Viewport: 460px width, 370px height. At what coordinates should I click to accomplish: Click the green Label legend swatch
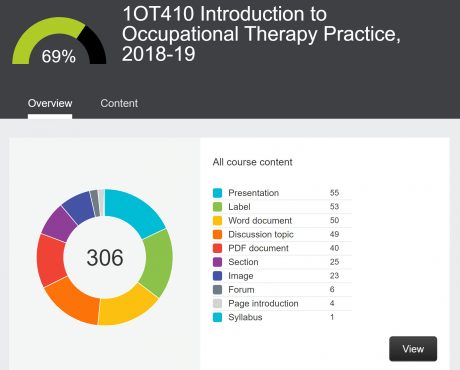pyautogui.click(x=217, y=207)
